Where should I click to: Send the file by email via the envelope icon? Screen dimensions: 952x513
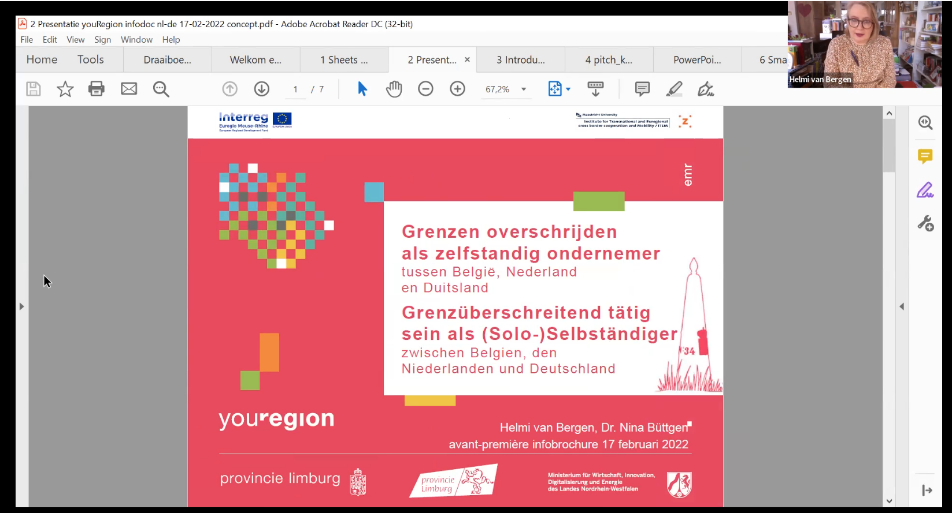tap(129, 89)
